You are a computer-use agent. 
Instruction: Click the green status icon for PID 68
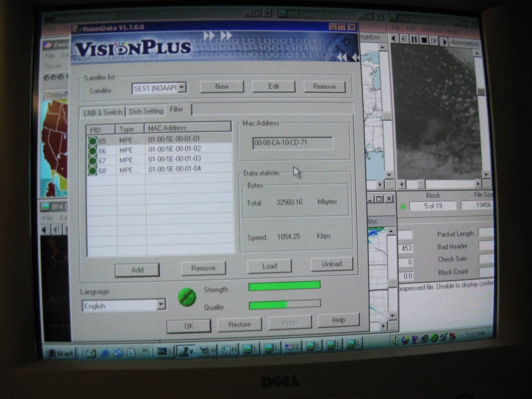[92, 171]
